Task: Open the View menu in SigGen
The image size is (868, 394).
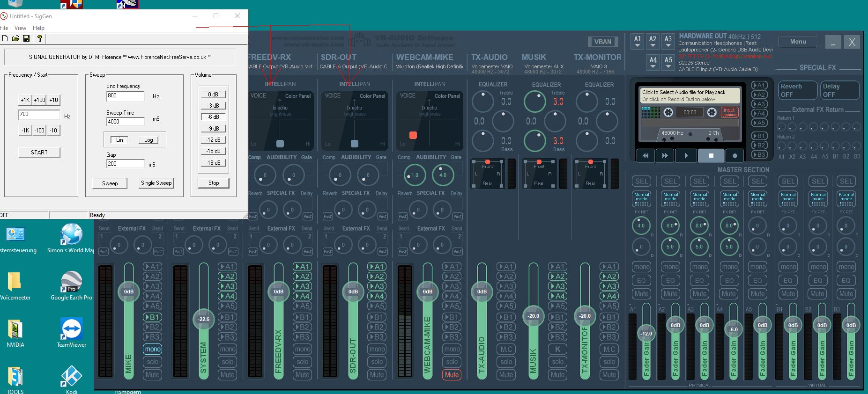Action: tap(20, 28)
